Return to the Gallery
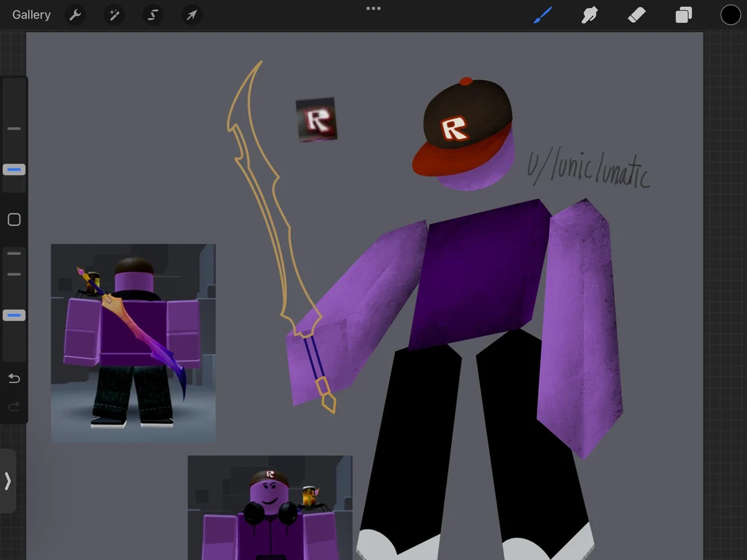This screenshot has height=560, width=747. pos(30,15)
